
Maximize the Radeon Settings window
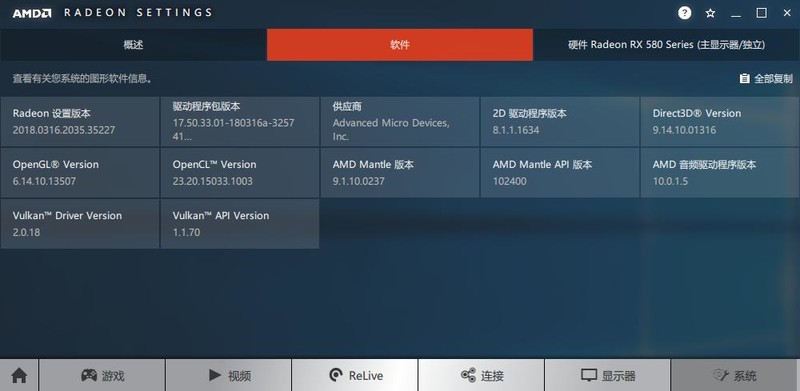point(761,13)
